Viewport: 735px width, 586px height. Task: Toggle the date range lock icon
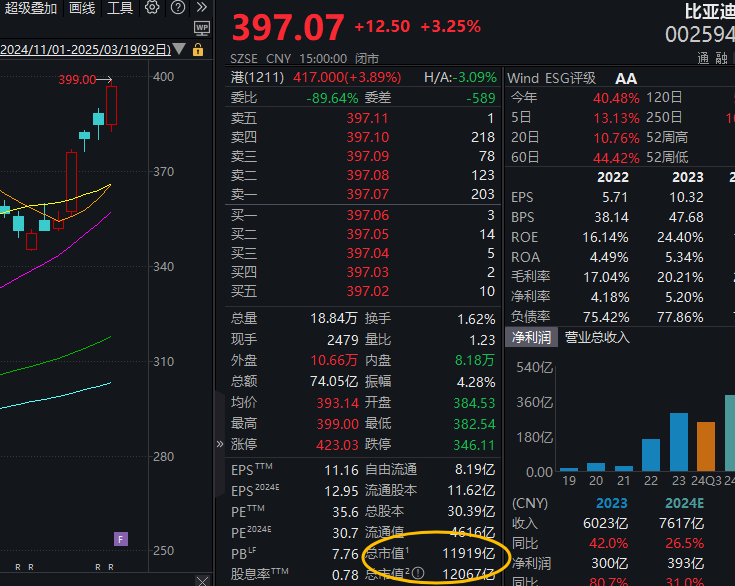(198, 50)
